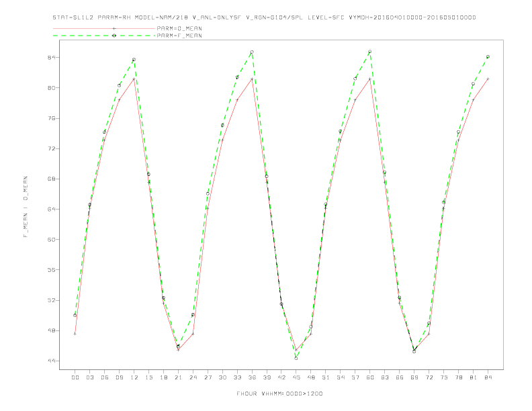Click the x-axis tick label 06
532x411 pixels.
click(105, 377)
